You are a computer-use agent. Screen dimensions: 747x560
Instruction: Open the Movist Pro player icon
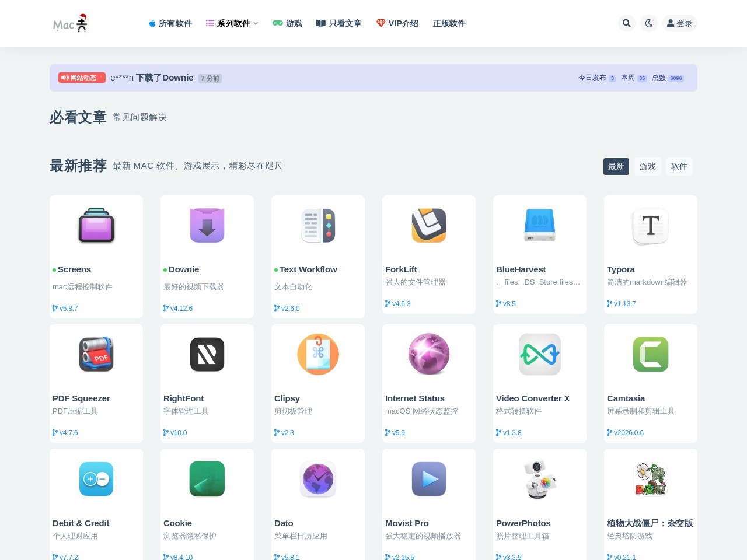(x=429, y=479)
